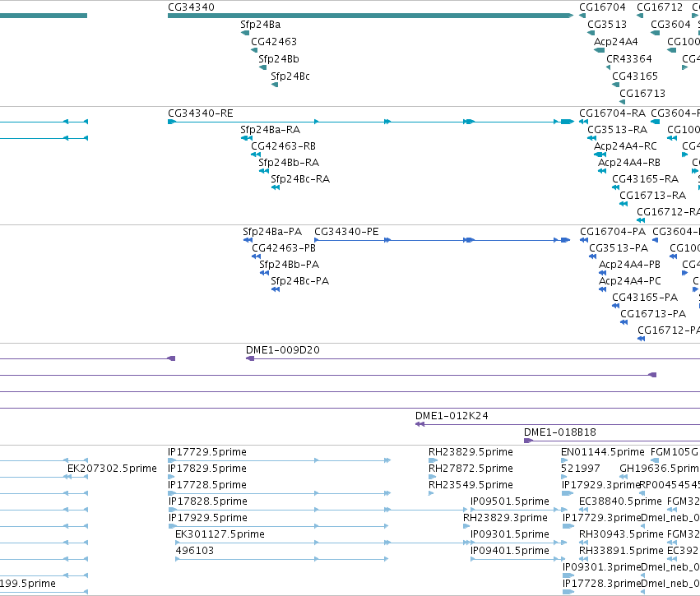Select the CG34340-RE transcript label

pyautogui.click(x=201, y=113)
